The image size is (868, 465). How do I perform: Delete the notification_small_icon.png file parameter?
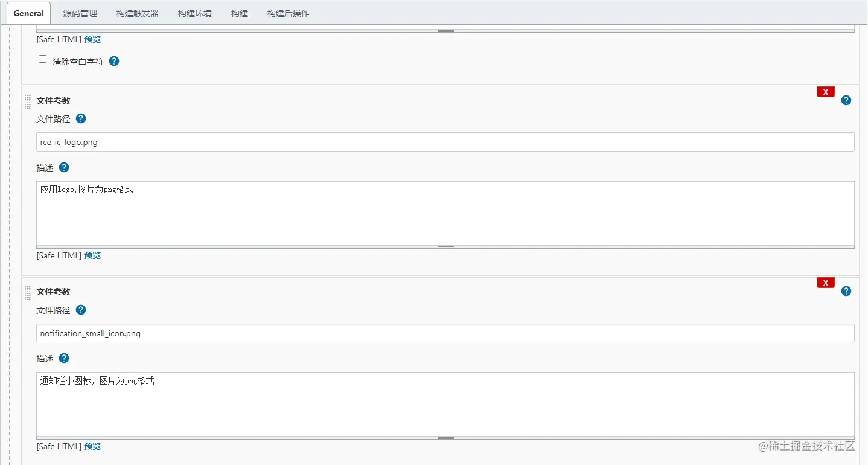825,283
